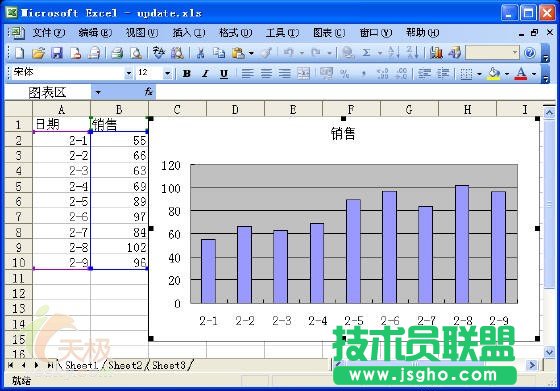Click the Copy icon
The height and width of the screenshot is (391, 560).
coord(219,53)
